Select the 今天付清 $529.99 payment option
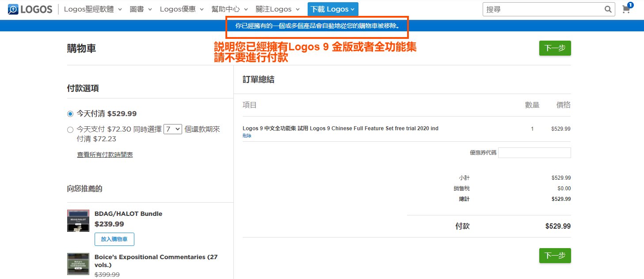Image resolution: width=644 pixels, height=279 pixels. click(x=70, y=114)
